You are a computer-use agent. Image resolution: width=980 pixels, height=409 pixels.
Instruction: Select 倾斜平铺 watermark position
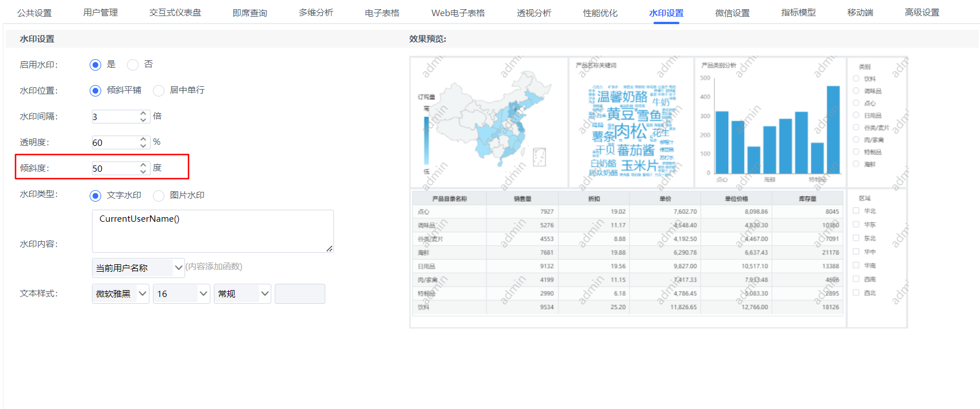click(95, 91)
